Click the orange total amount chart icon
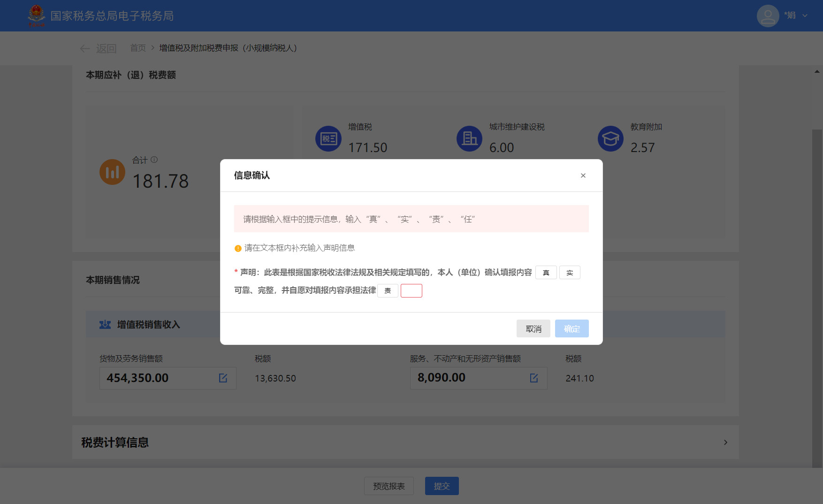Screen dimensions: 823x504 tap(112, 172)
